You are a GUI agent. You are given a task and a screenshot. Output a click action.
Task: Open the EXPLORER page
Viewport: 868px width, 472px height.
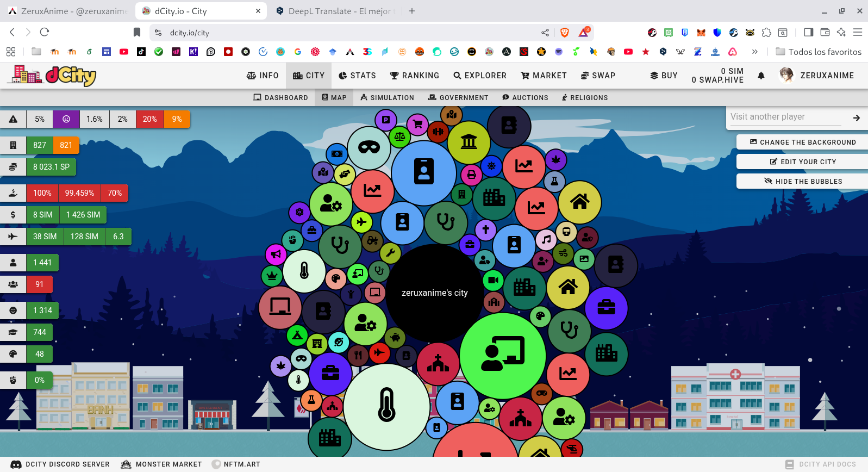click(480, 76)
